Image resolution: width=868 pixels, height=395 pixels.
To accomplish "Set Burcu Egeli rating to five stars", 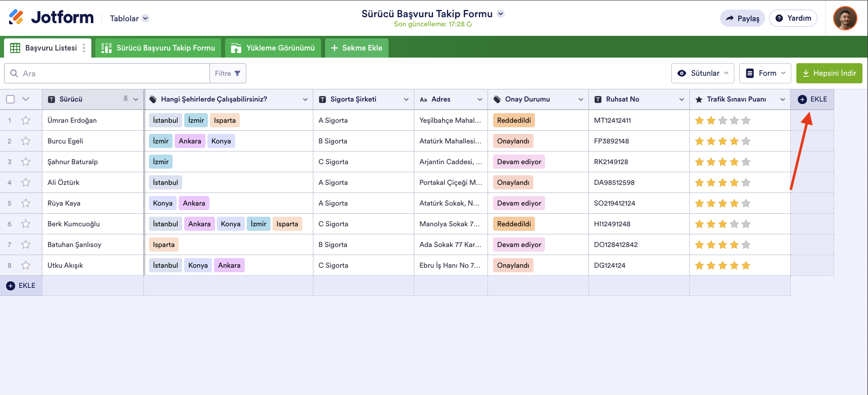I will [746, 141].
